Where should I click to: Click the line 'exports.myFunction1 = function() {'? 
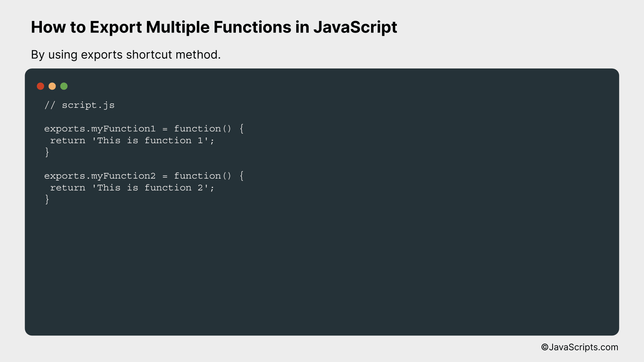(x=144, y=129)
